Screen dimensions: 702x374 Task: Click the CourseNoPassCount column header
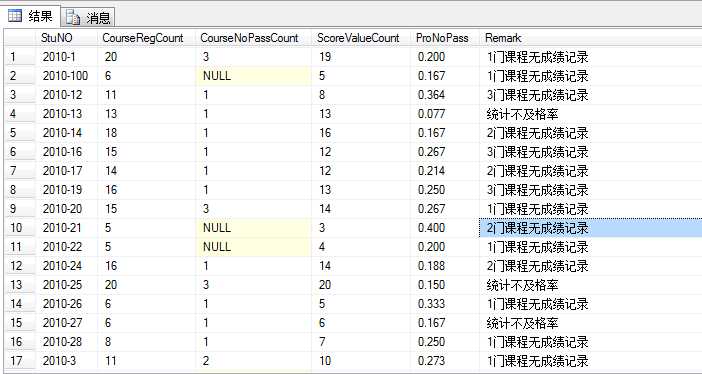click(253, 38)
